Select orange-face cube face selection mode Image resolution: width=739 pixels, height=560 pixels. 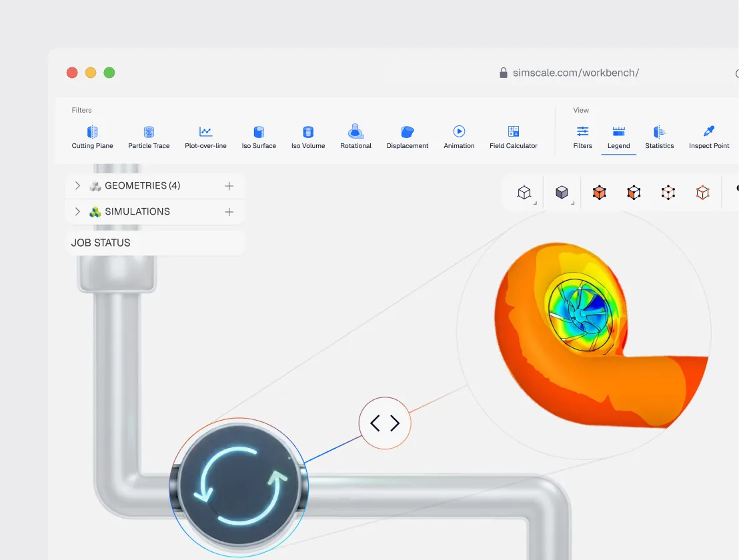coord(634,193)
